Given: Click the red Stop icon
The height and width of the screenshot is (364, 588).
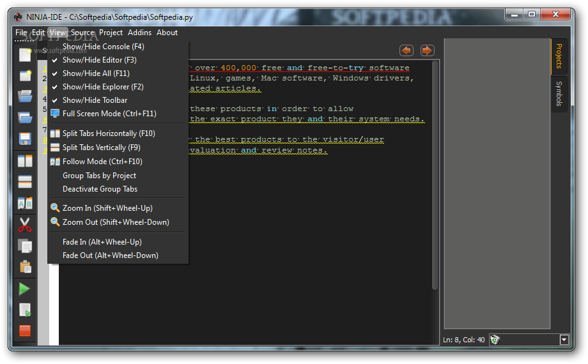Looking at the screenshot, I should point(25,331).
